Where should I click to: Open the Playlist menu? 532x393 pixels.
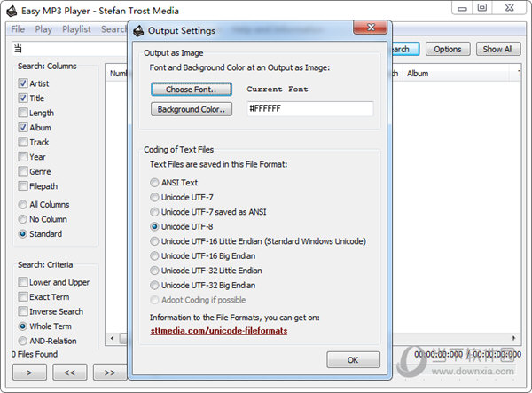click(76, 29)
